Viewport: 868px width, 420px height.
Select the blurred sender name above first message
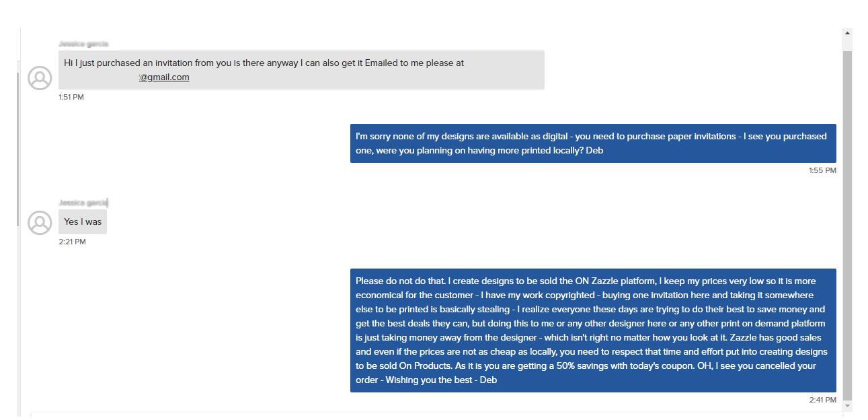(83, 44)
